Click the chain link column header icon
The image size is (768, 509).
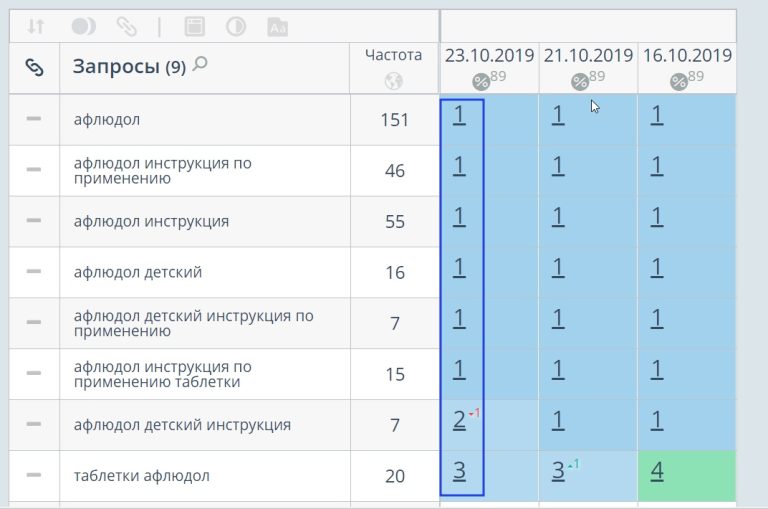point(35,68)
